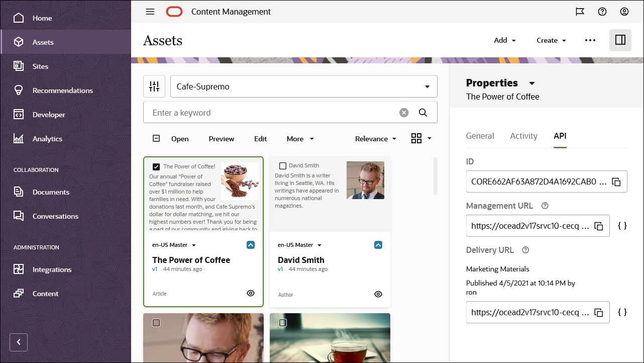Screen dimensions: 644x363
Task: Open the help question mark icon
Action: coord(602,12)
